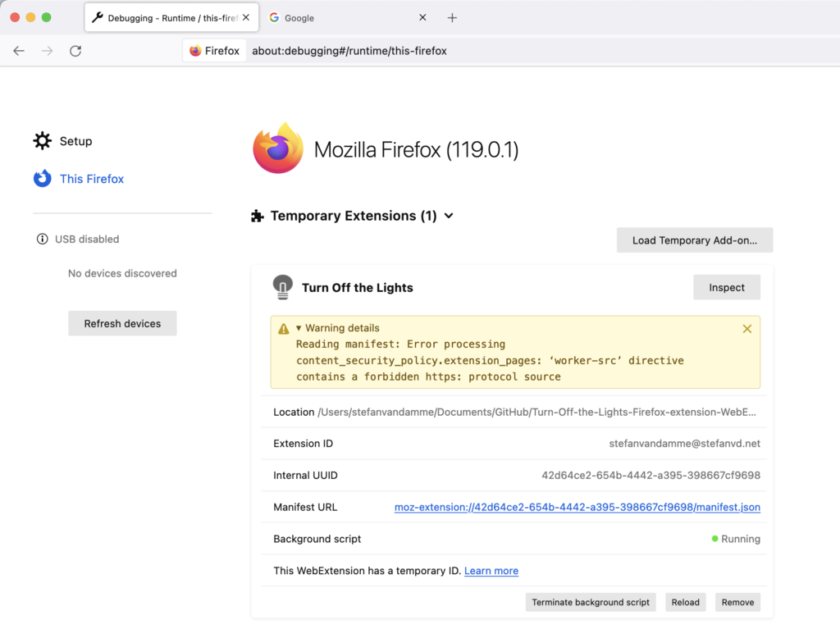Click the browser reload icon in toolbar
840x634 pixels.
click(75, 50)
